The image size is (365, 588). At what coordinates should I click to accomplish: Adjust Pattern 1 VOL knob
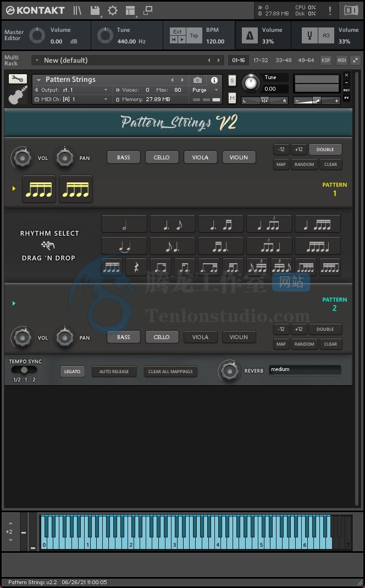tap(22, 158)
